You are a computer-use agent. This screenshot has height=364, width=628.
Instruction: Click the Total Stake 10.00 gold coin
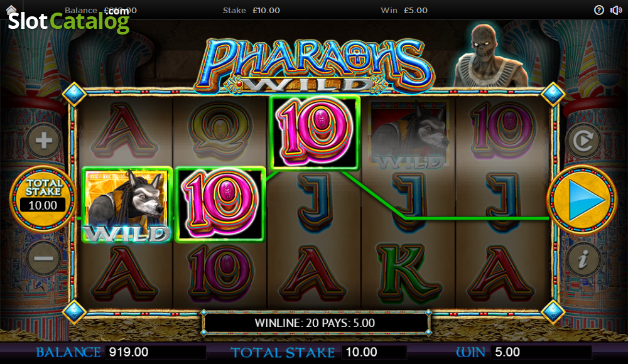pos(43,199)
